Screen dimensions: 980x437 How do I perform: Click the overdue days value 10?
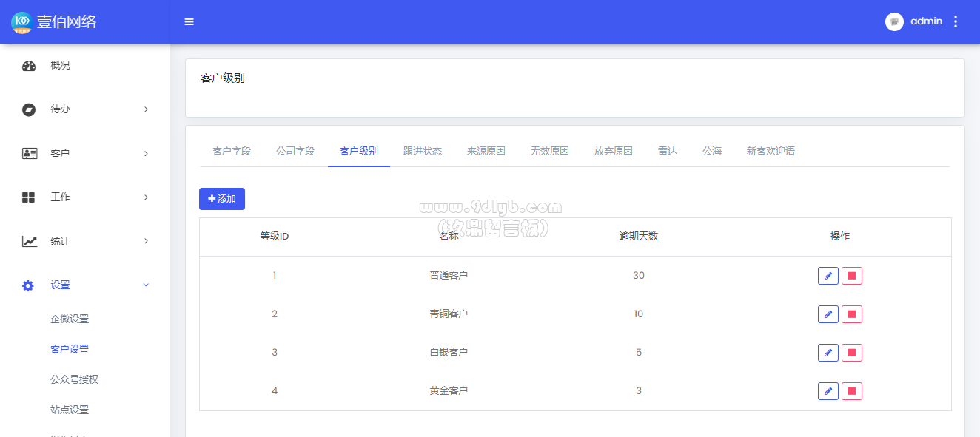pyautogui.click(x=639, y=314)
